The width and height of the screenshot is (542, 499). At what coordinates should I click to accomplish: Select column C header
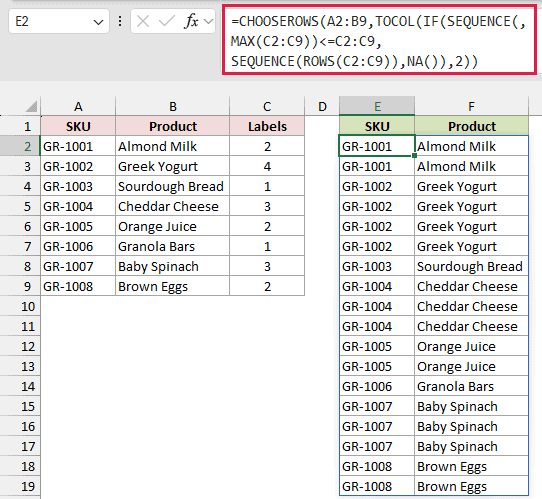point(267,106)
